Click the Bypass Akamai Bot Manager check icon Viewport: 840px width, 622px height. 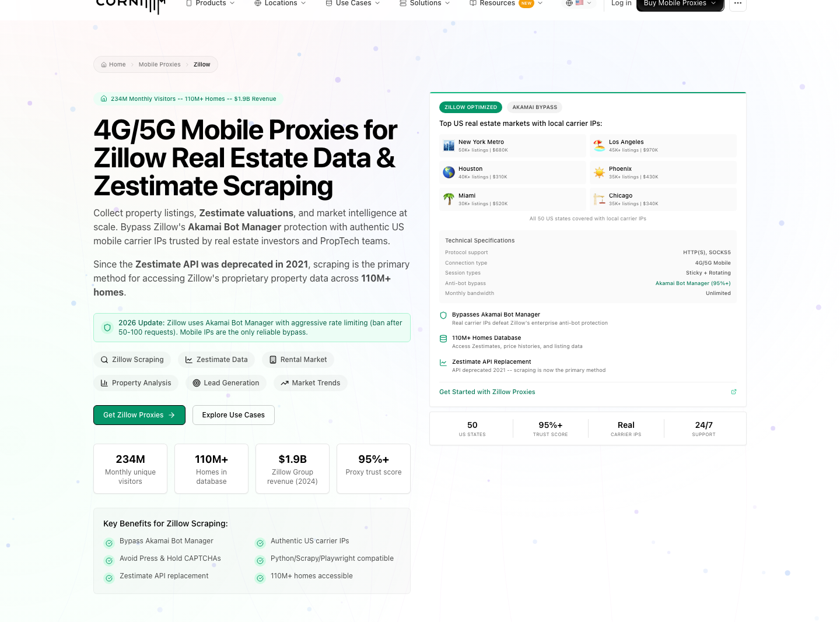tap(108, 543)
